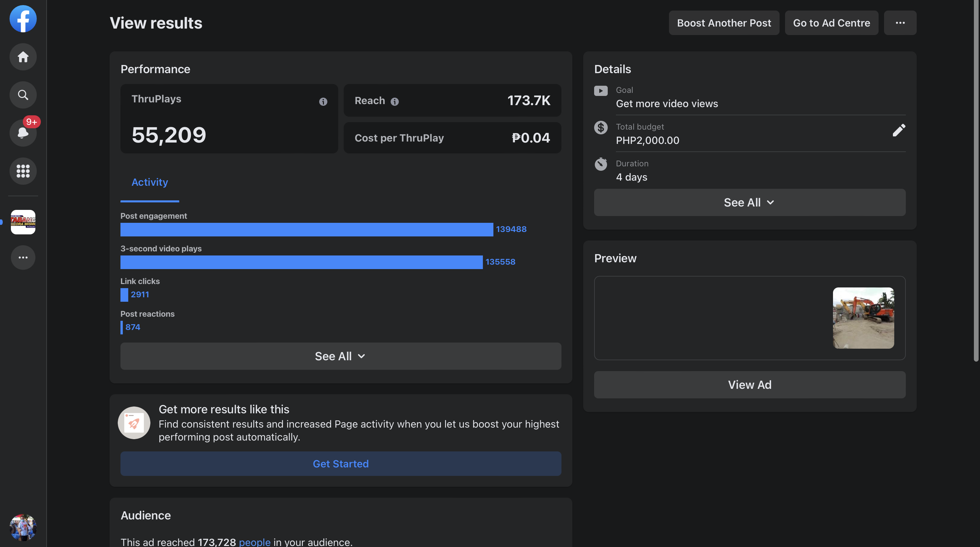
Task: Expand See All under Performance activity
Action: 341,356
